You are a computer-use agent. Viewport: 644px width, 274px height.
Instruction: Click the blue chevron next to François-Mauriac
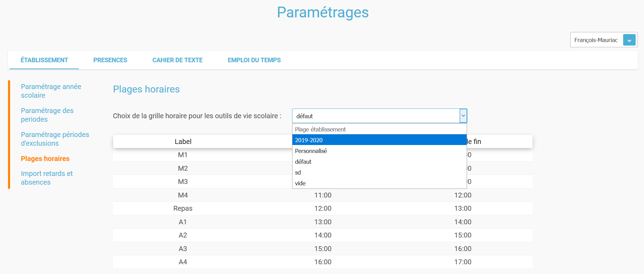click(629, 40)
